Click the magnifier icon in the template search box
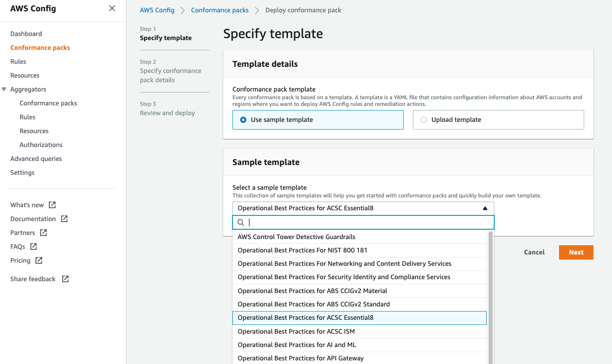Image resolution: width=612 pixels, height=364 pixels. [x=241, y=223]
